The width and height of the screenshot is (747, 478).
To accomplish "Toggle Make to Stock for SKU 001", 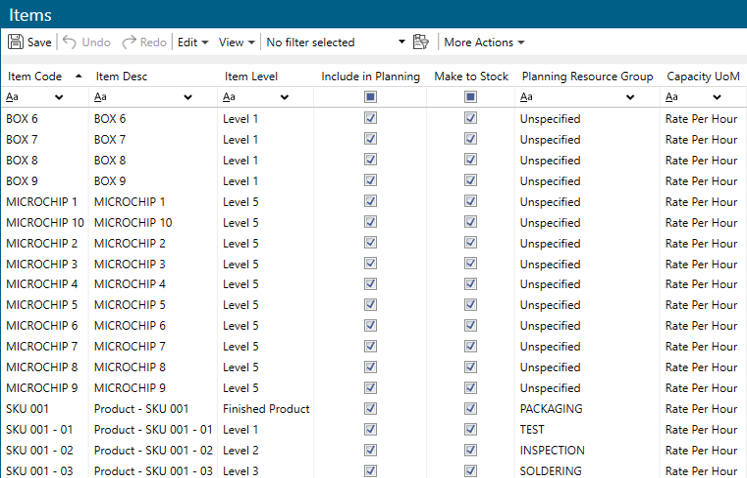I will click(x=470, y=408).
